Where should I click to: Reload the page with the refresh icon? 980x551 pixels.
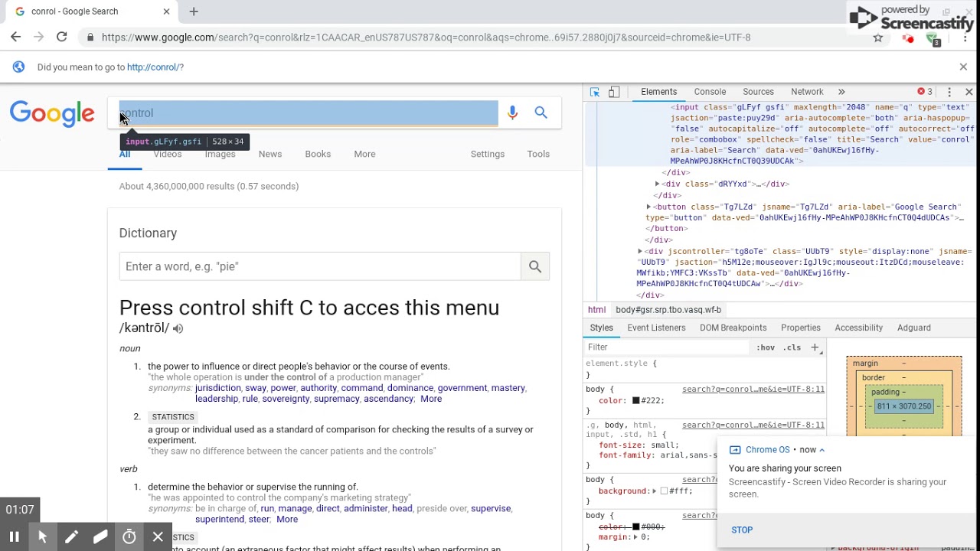pyautogui.click(x=61, y=37)
